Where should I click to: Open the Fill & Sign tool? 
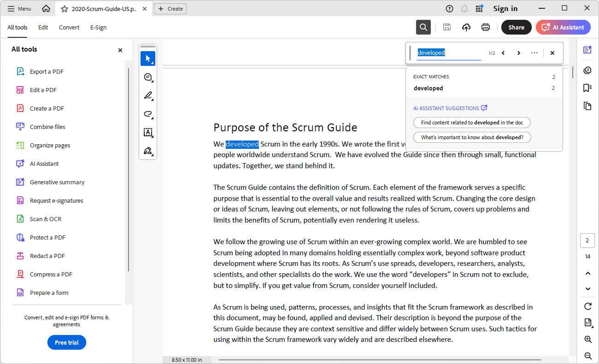point(148,151)
